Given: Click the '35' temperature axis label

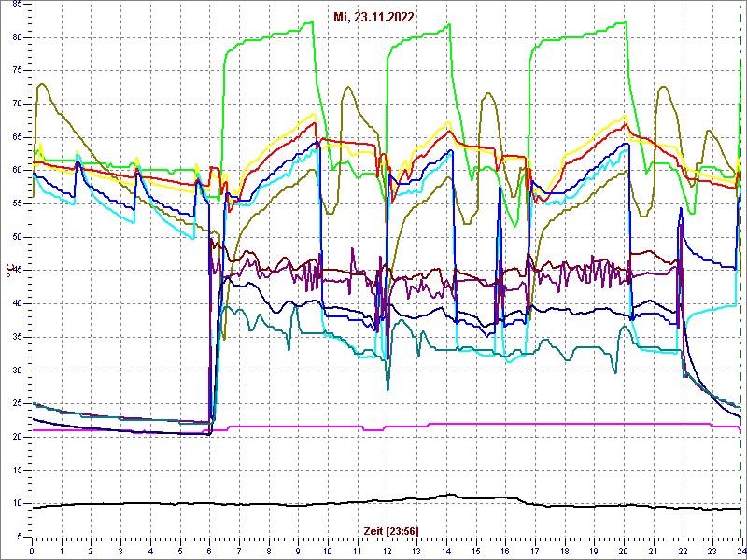Looking at the screenshot, I should point(16,337).
